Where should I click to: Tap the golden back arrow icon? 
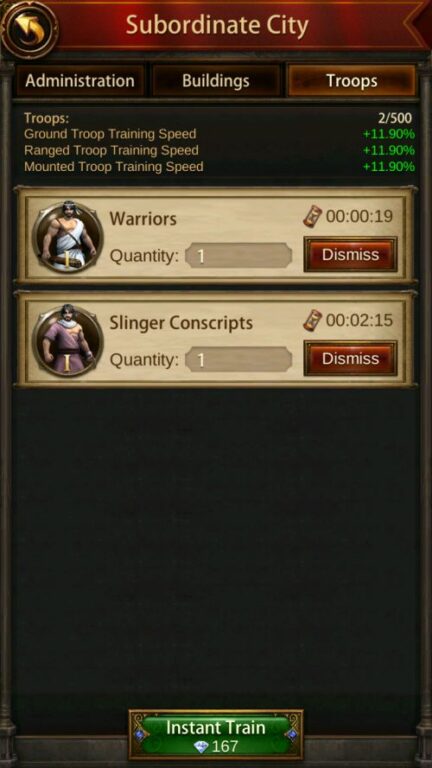point(29,28)
